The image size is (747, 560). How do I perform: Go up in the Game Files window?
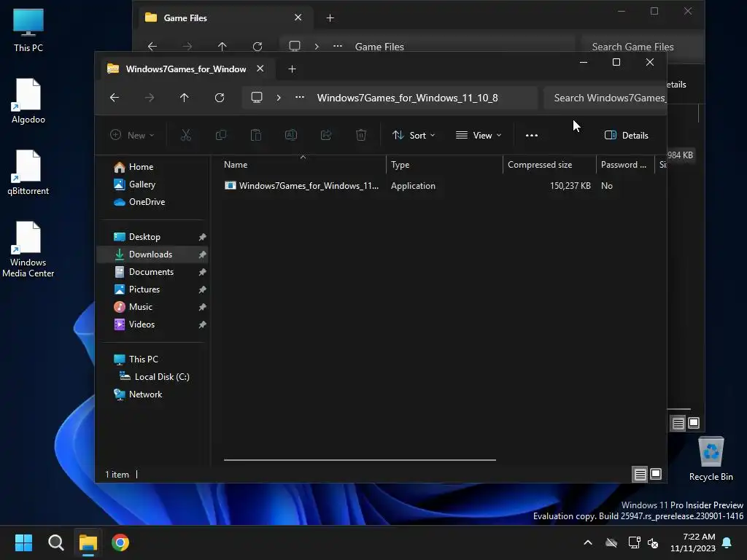(x=222, y=46)
